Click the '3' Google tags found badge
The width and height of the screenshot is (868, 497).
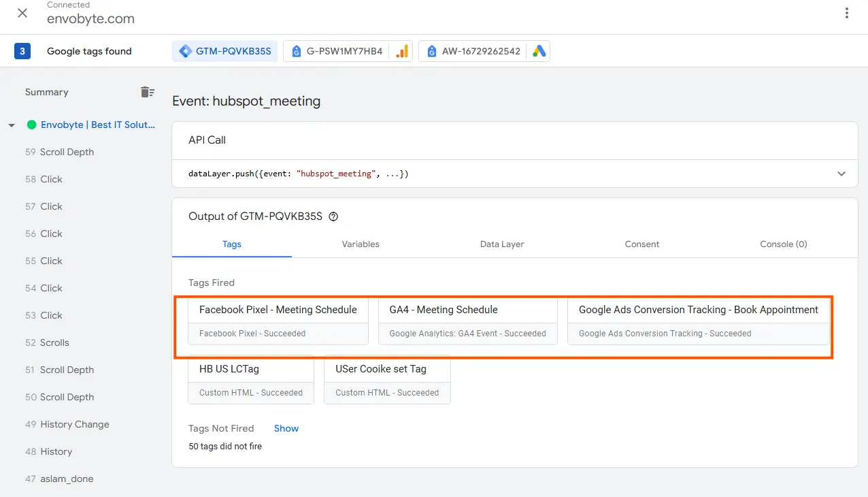pyautogui.click(x=22, y=51)
